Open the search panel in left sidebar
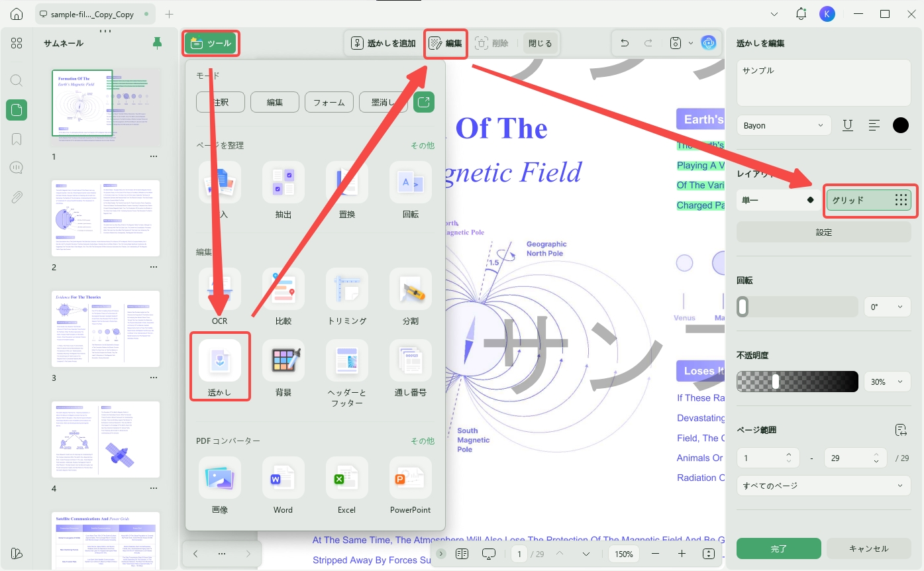Image resolution: width=924 pixels, height=571 pixels. click(17, 80)
